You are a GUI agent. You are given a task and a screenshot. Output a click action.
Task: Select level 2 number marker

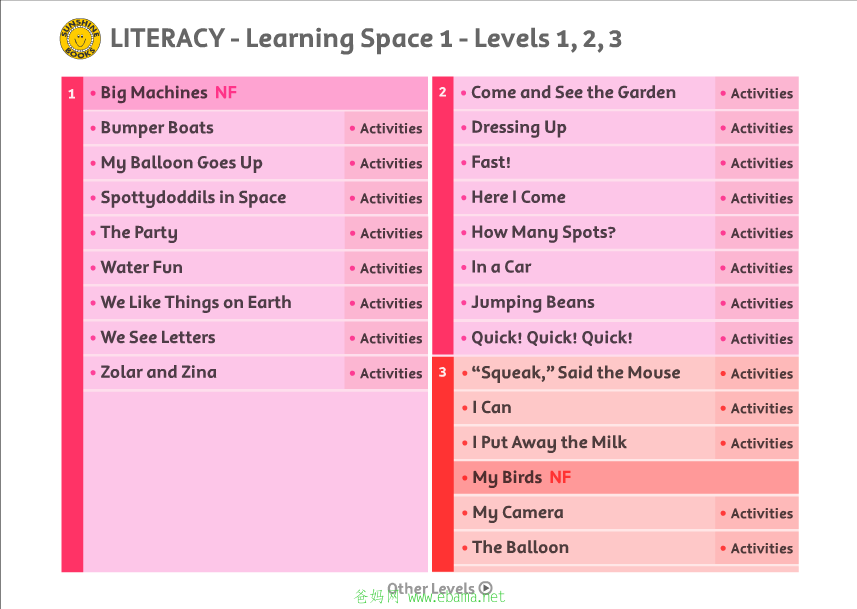(443, 92)
